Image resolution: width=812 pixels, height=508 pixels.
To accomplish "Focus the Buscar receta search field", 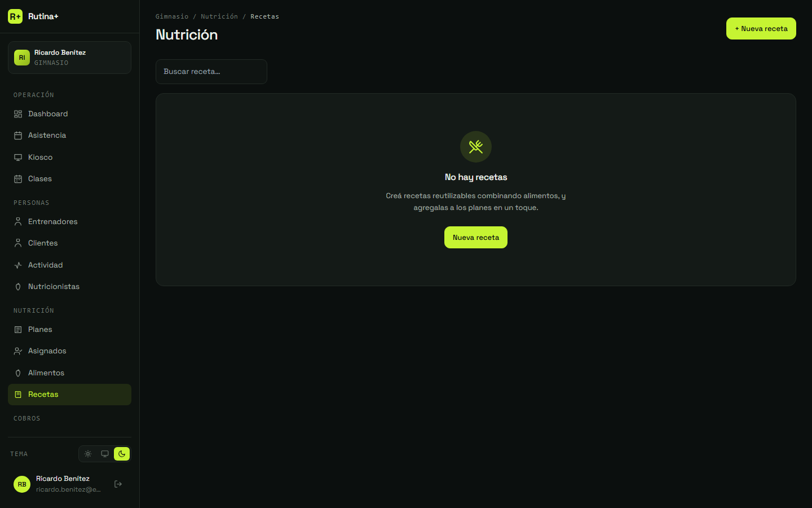I will 211,72.
